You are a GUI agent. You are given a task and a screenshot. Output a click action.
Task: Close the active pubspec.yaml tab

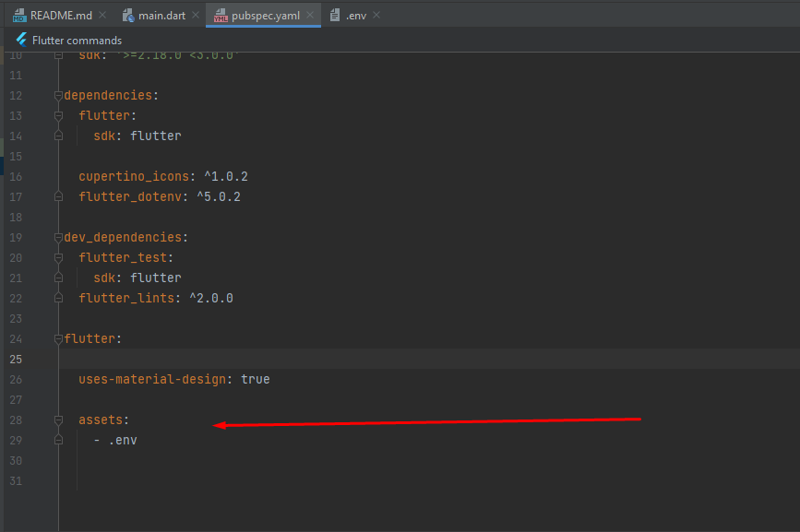pos(310,15)
